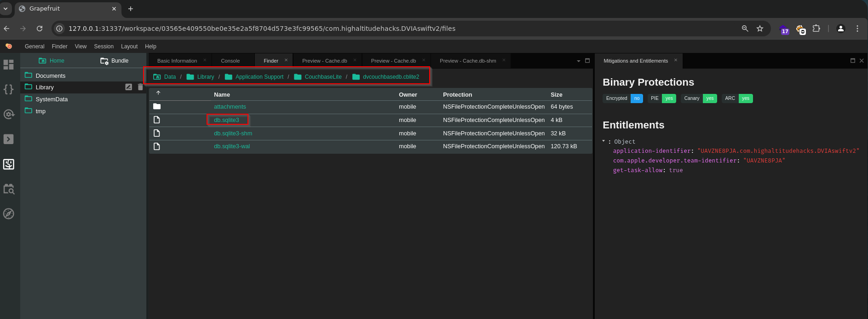
Task: Bookmark this page with the star icon
Action: (760, 29)
